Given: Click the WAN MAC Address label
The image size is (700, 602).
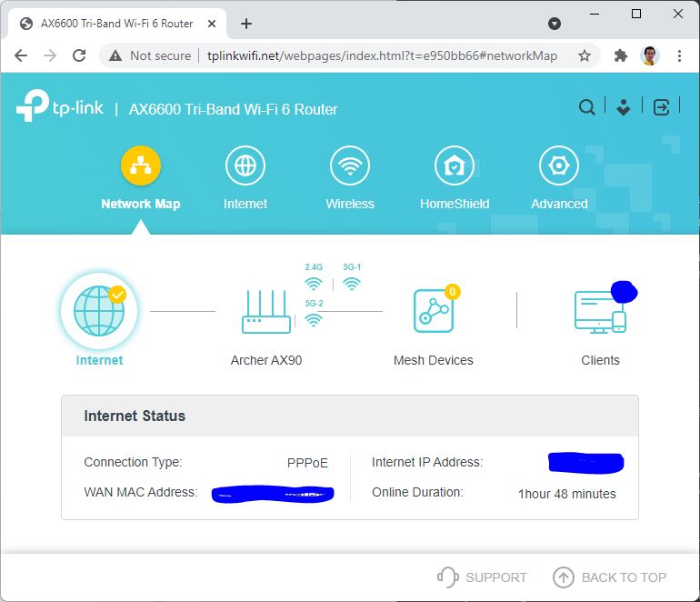Looking at the screenshot, I should point(141,492).
